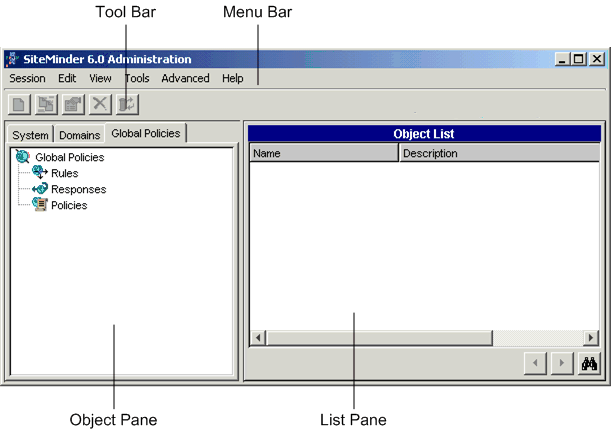Click the Object List horizontal scrollbar thumb
The width and height of the screenshot is (611, 430).
coord(380,337)
